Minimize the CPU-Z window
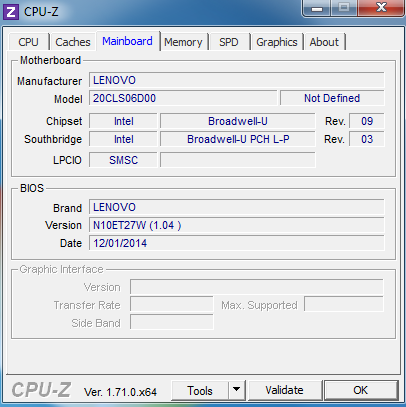Viewport: 406px width, 407px height. coord(317,8)
